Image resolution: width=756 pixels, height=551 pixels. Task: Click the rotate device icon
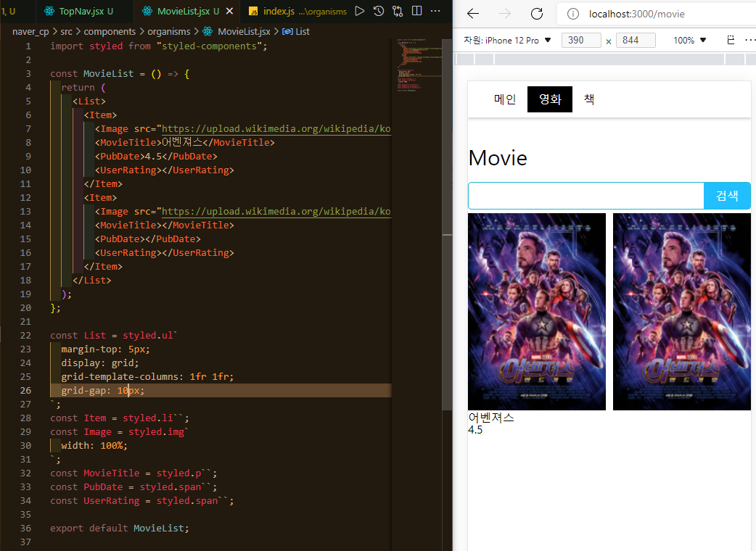point(731,40)
